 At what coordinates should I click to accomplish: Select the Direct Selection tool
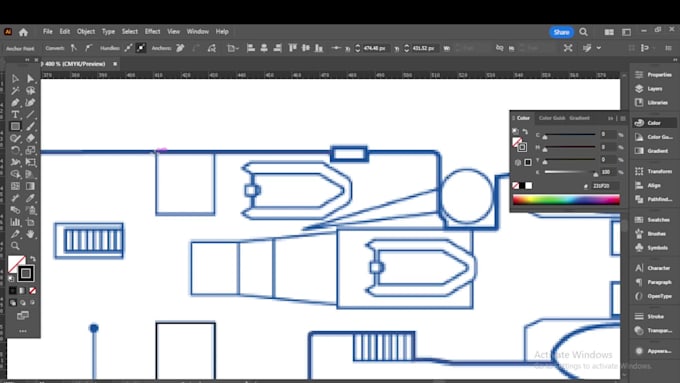30,79
